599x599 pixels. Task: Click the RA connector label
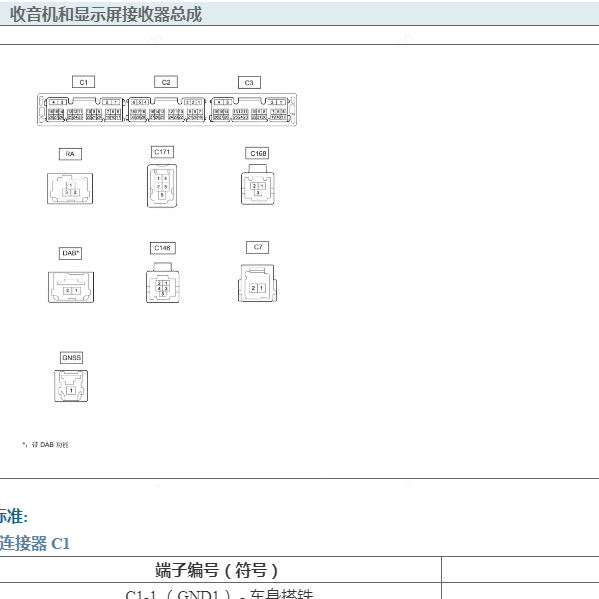pyautogui.click(x=70, y=154)
